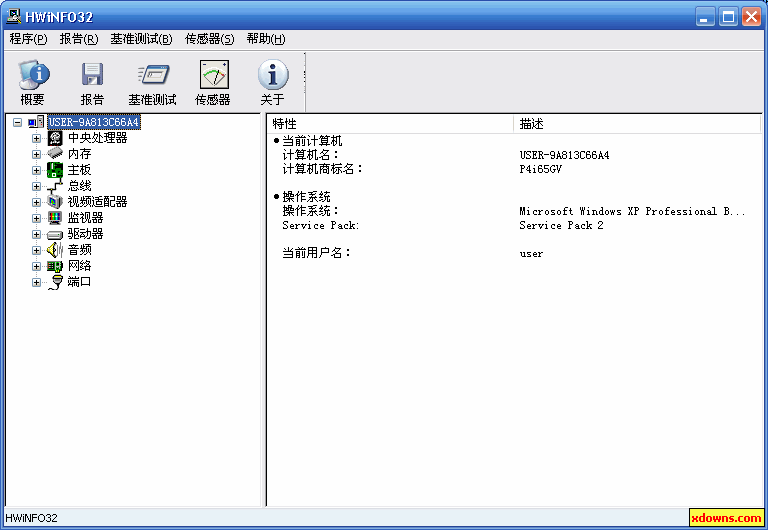
Task: Click the Microsoft Windows XP Professional value
Action: click(632, 212)
